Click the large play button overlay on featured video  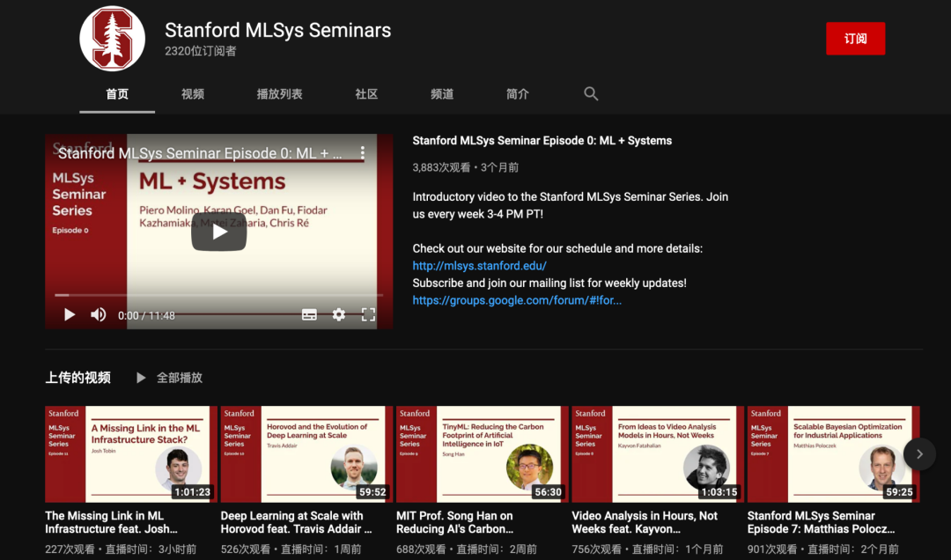click(x=219, y=232)
